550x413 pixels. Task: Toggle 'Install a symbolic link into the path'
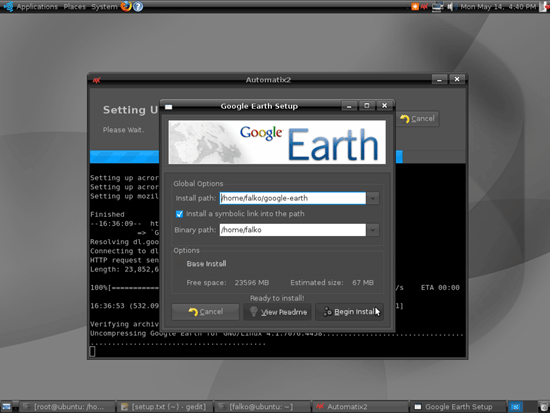[x=179, y=214]
